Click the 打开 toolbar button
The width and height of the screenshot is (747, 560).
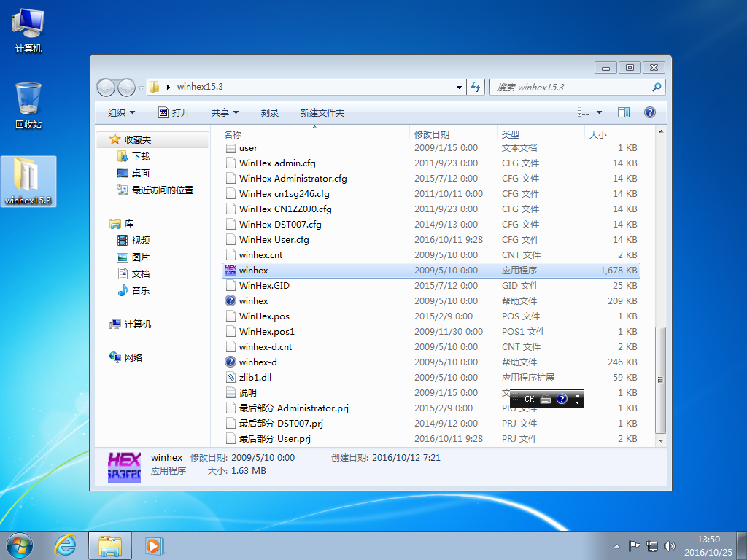(174, 112)
